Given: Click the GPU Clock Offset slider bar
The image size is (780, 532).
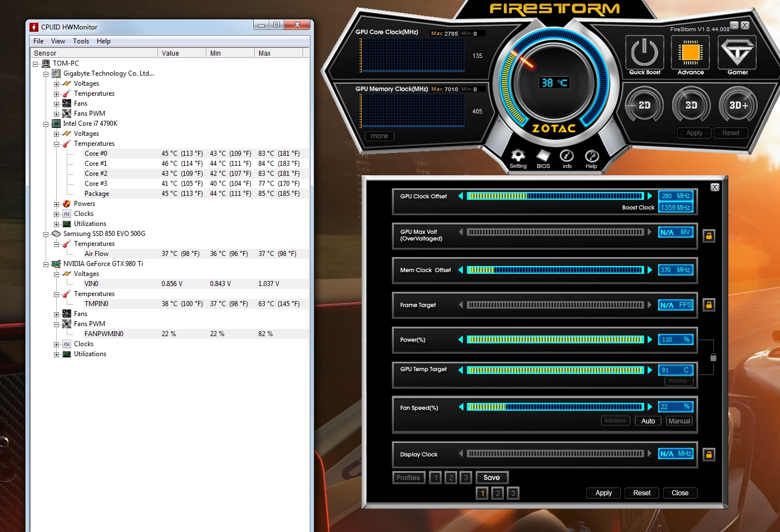Looking at the screenshot, I should tap(555, 196).
